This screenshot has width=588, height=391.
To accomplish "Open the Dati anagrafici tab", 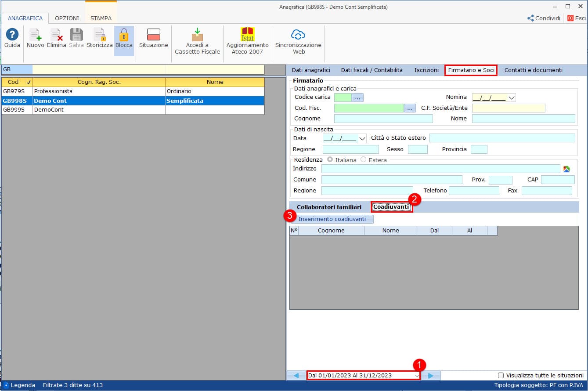I will [311, 70].
